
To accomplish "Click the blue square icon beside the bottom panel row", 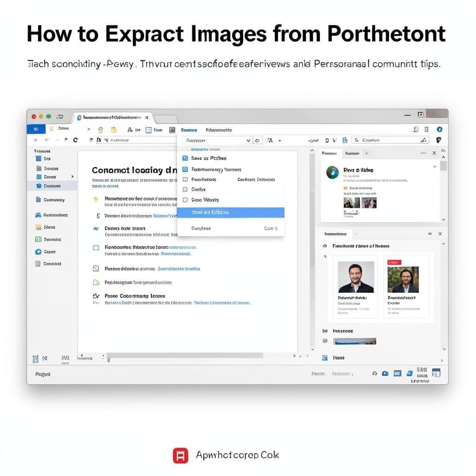I will coord(325,357).
